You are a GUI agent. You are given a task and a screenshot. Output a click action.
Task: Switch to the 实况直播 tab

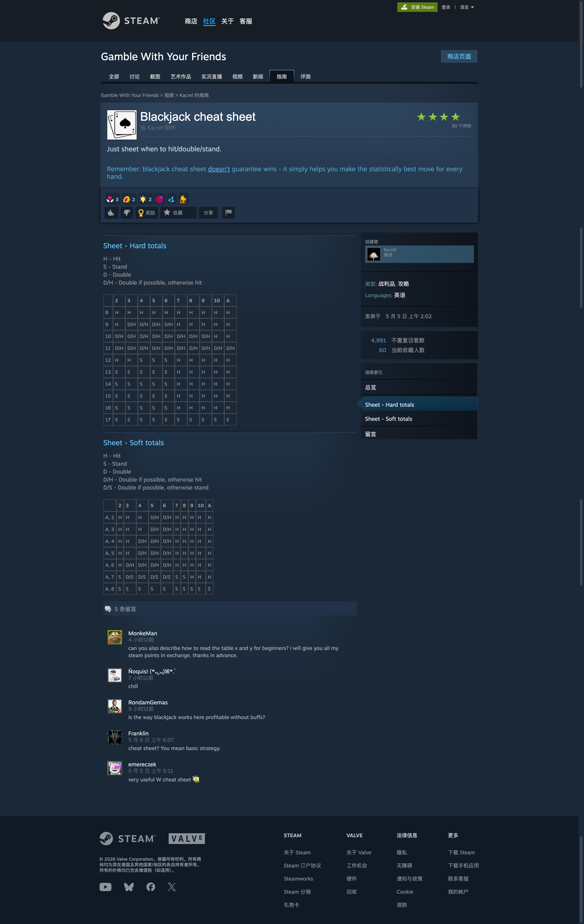coord(212,77)
